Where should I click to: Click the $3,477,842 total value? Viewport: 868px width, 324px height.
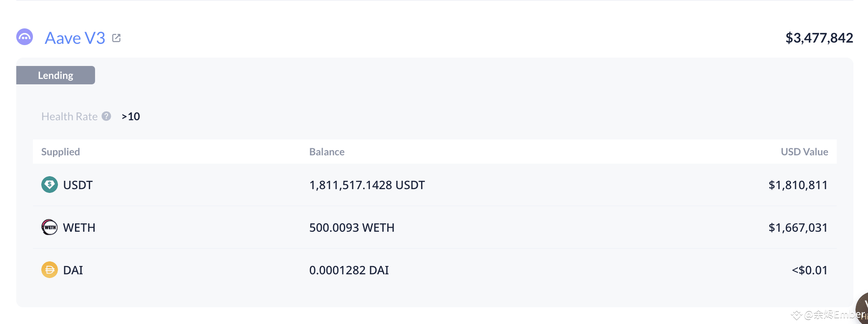[819, 38]
